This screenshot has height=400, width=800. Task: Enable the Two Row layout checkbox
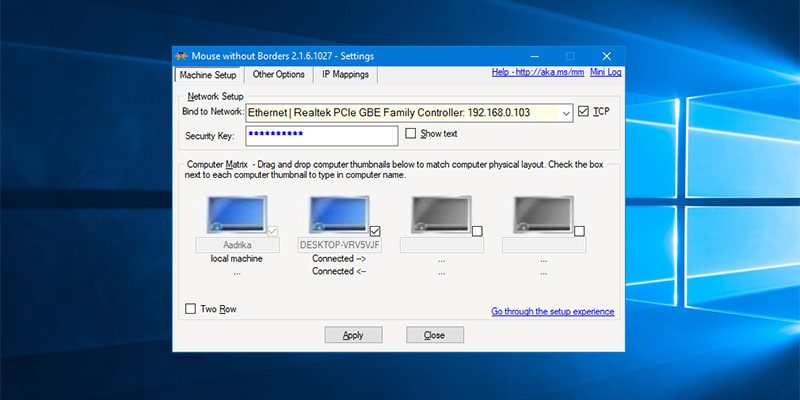(191, 309)
